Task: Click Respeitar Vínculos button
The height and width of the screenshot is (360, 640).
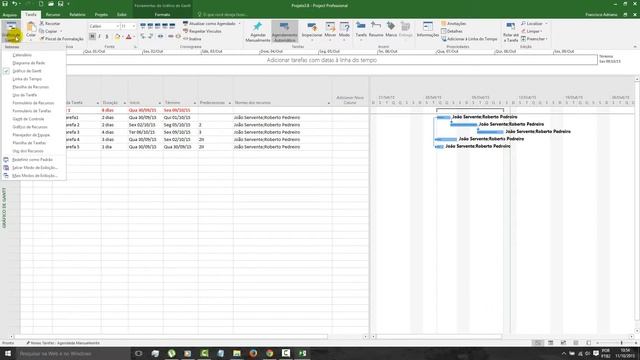Action: click(x=202, y=31)
